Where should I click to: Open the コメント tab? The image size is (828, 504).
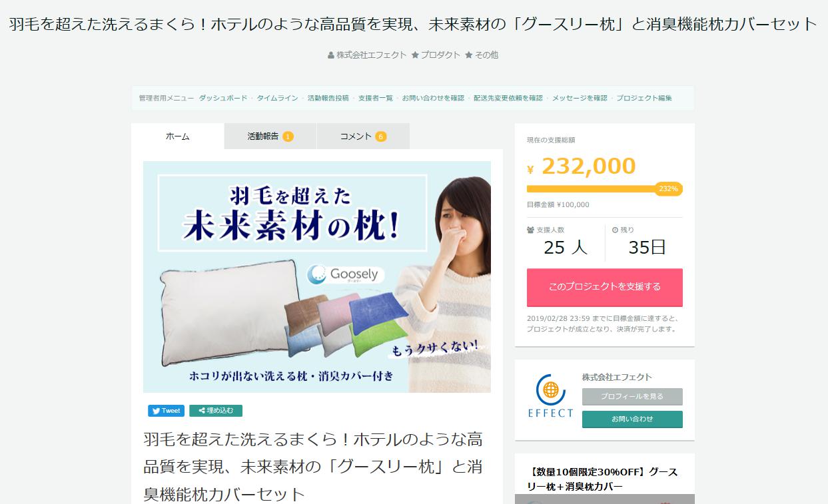363,136
